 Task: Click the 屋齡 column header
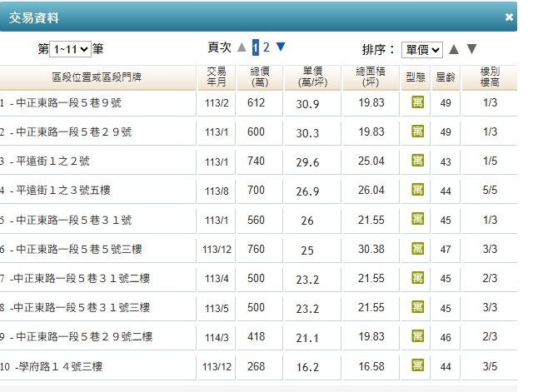(x=446, y=77)
